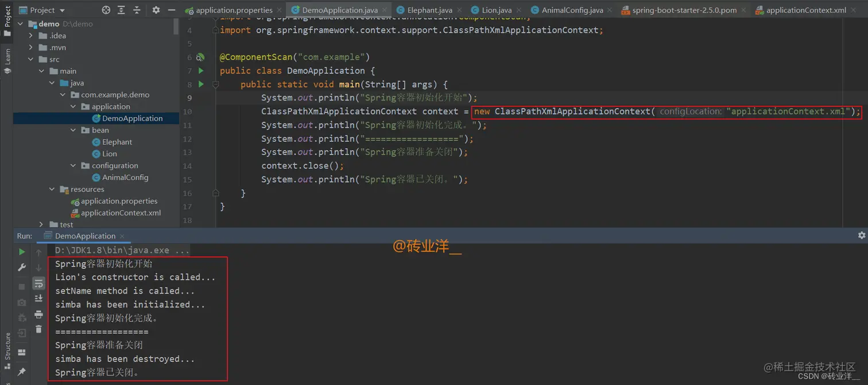Image resolution: width=868 pixels, height=385 pixels.
Task: Collapse the java folder
Action: 52,83
